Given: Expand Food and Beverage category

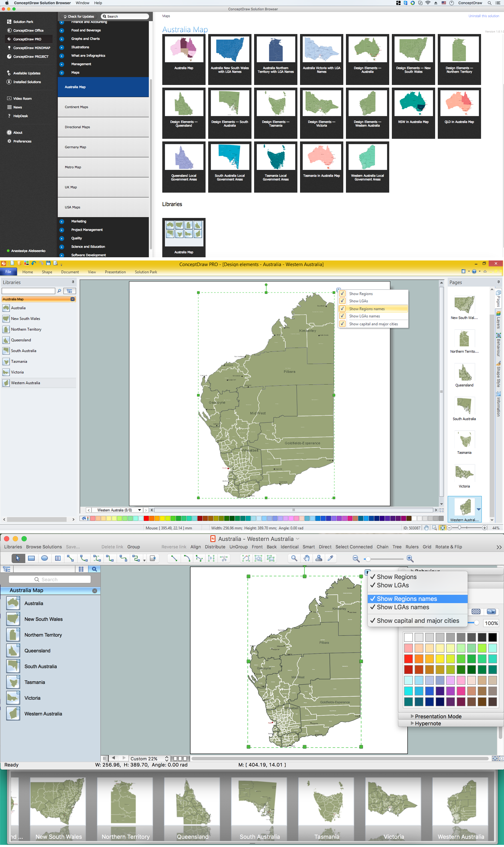Looking at the screenshot, I should pyautogui.click(x=62, y=30).
